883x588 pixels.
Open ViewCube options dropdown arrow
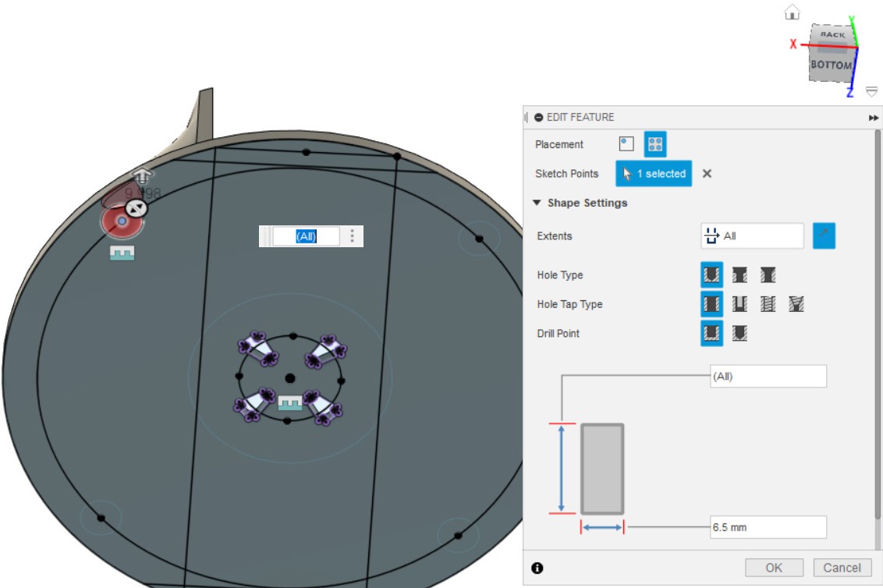point(872,91)
